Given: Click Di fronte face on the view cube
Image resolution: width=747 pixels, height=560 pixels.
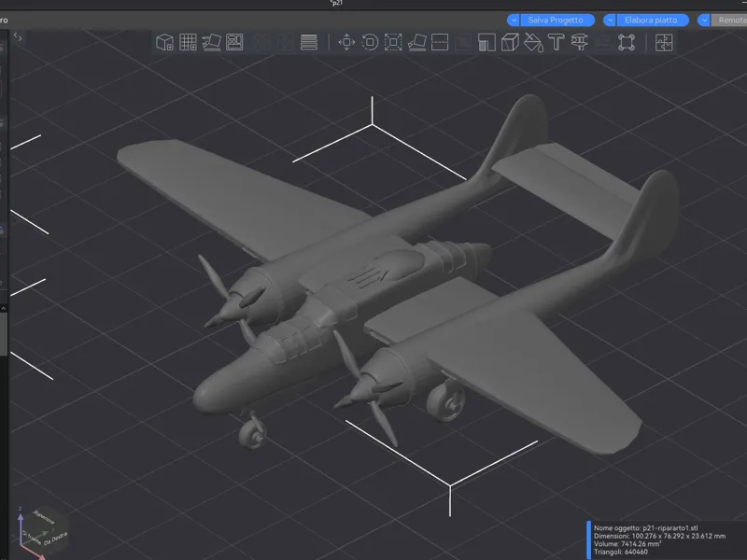Looking at the screenshot, I should pyautogui.click(x=32, y=538).
